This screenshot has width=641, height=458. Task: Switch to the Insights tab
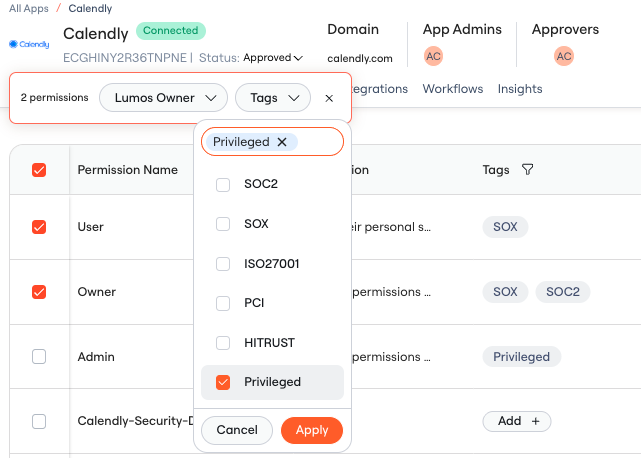tap(520, 89)
